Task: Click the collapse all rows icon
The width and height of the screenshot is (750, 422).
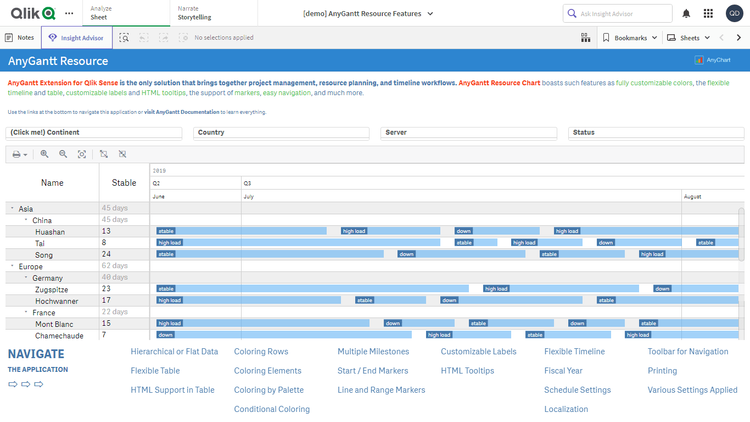Action: [x=122, y=154]
